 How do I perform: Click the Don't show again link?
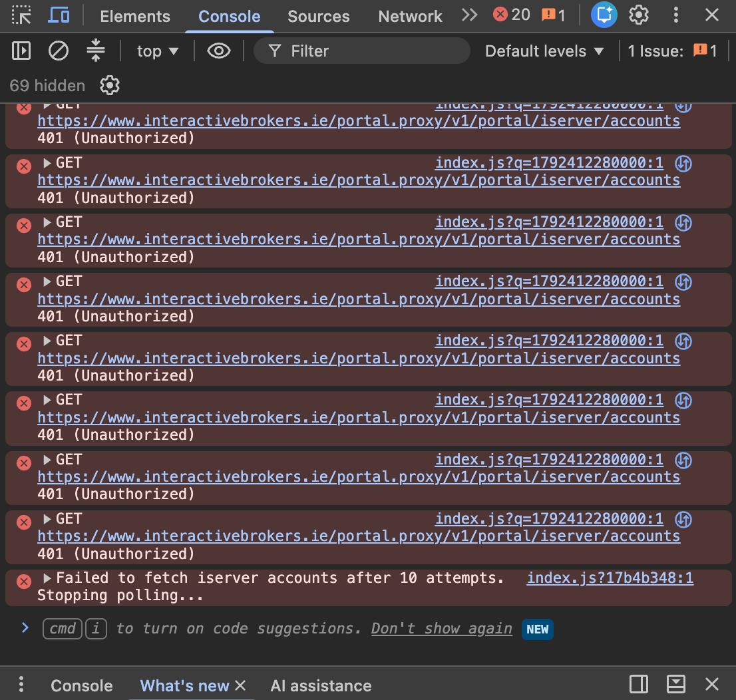tap(441, 628)
